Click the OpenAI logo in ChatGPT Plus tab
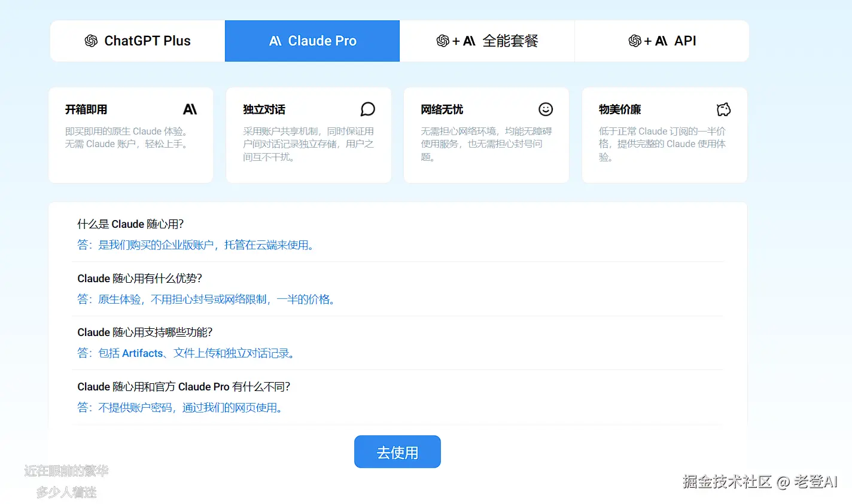Screen dimensions: 852x504 coord(91,41)
